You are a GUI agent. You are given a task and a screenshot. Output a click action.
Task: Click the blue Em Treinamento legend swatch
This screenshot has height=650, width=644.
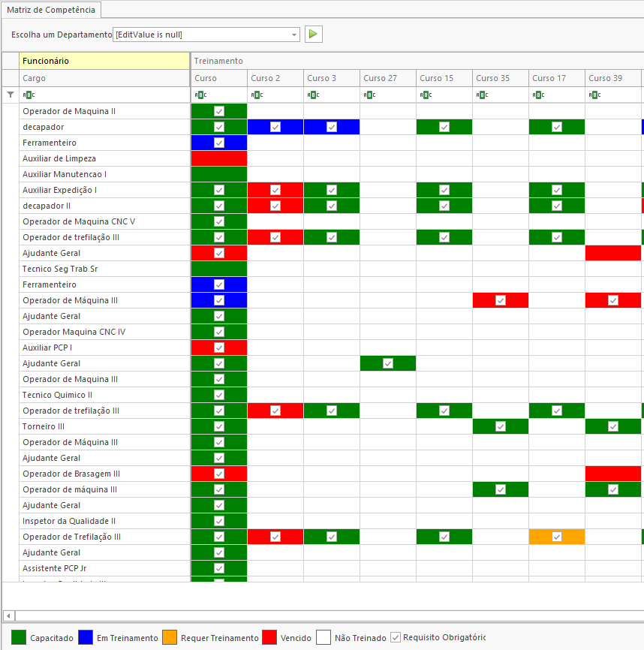coord(86,637)
